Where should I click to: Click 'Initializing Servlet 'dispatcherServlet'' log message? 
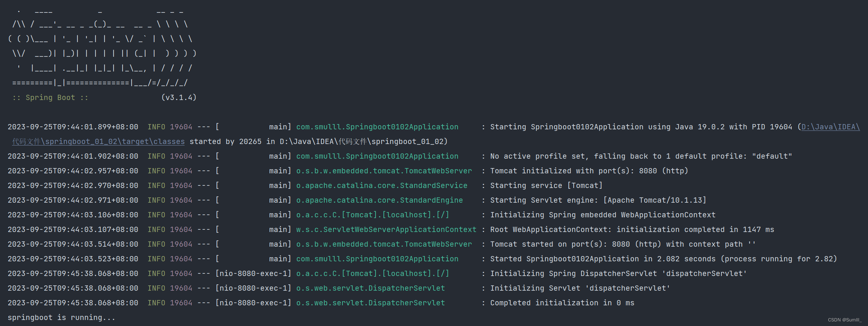tap(580, 288)
